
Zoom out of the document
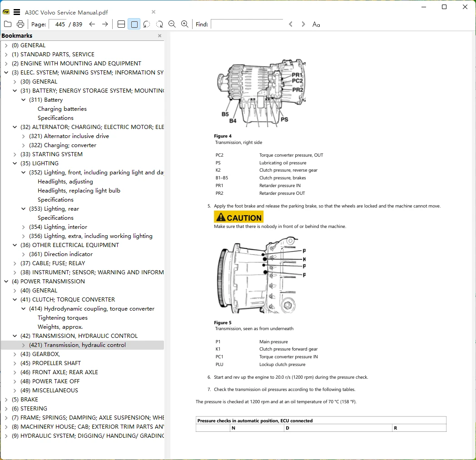click(x=172, y=24)
